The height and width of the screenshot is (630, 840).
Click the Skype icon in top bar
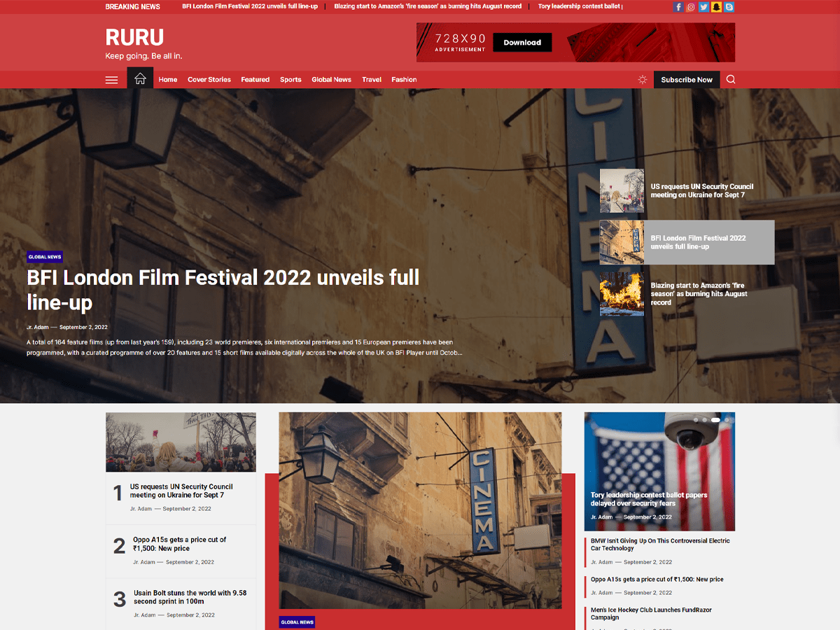[729, 7]
